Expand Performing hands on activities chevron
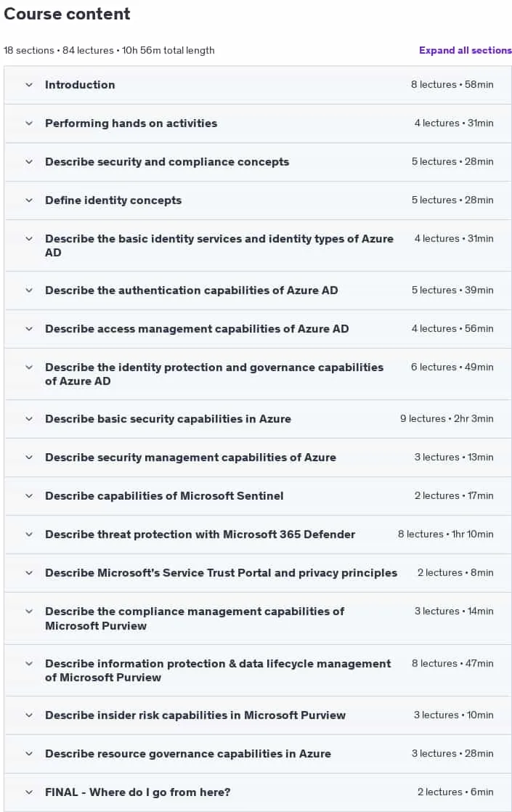The image size is (512, 812). point(29,123)
